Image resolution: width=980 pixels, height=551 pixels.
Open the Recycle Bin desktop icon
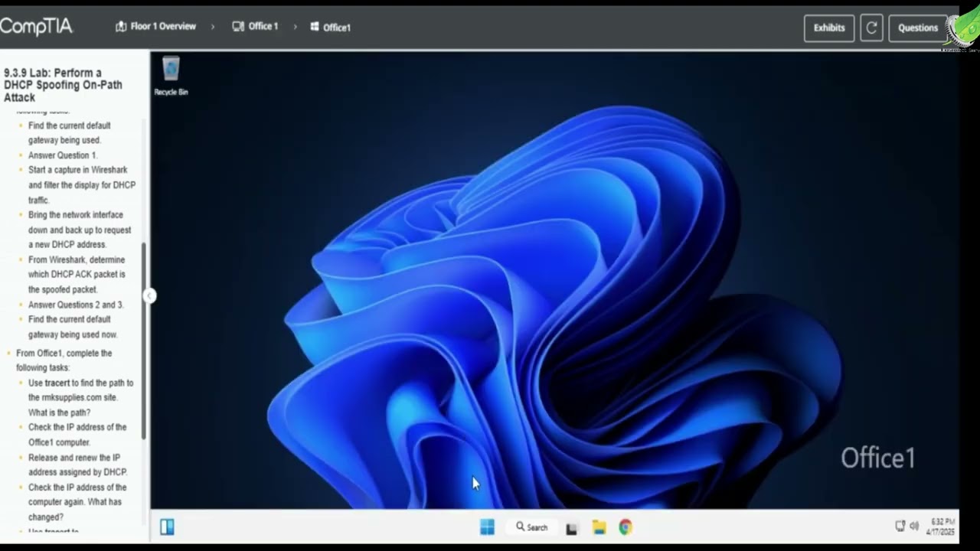tap(171, 77)
